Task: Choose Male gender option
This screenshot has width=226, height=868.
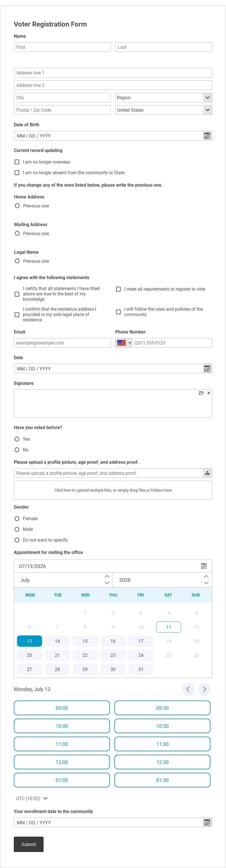Action: click(17, 529)
